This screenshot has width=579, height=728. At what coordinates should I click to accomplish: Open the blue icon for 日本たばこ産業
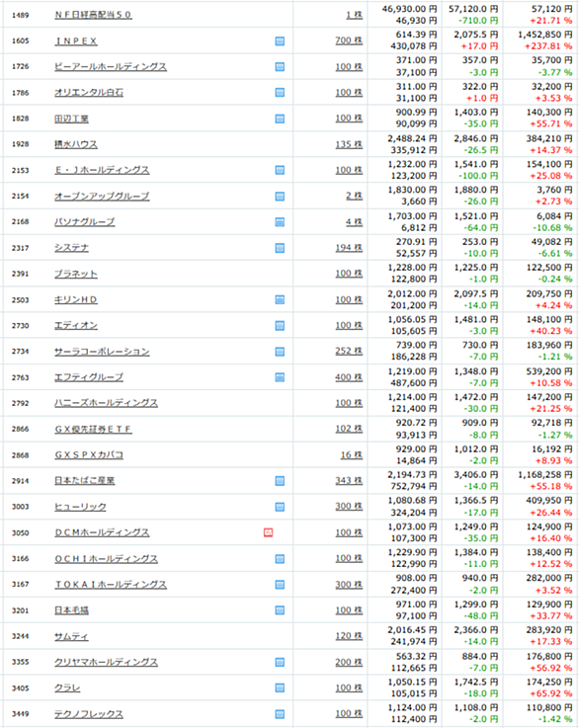(280, 480)
